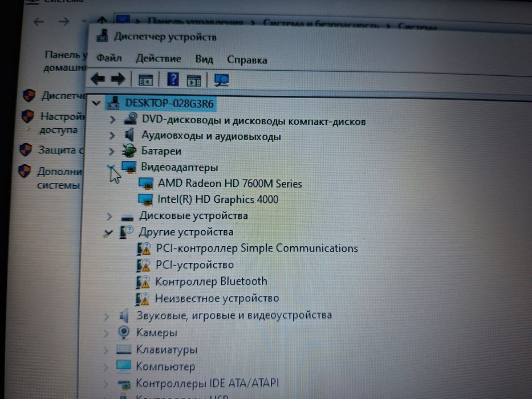The image size is (532, 399).
Task: Click the Диспетчер устройств title bar icon
Action: tap(103, 35)
